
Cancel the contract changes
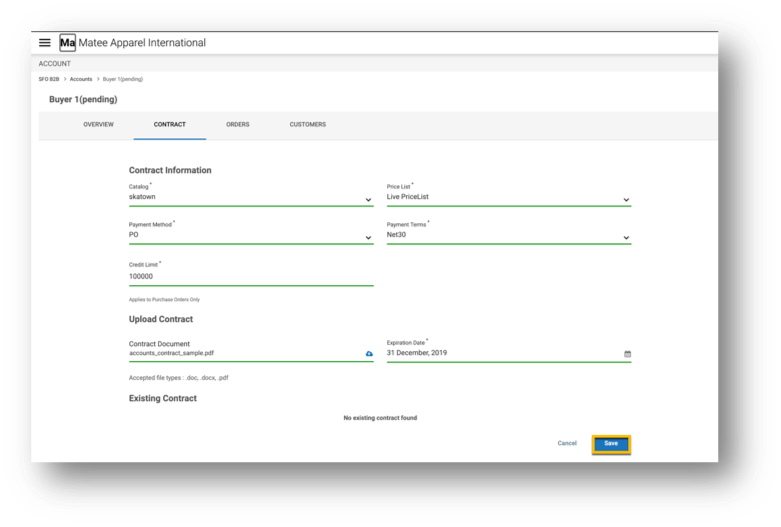point(567,443)
